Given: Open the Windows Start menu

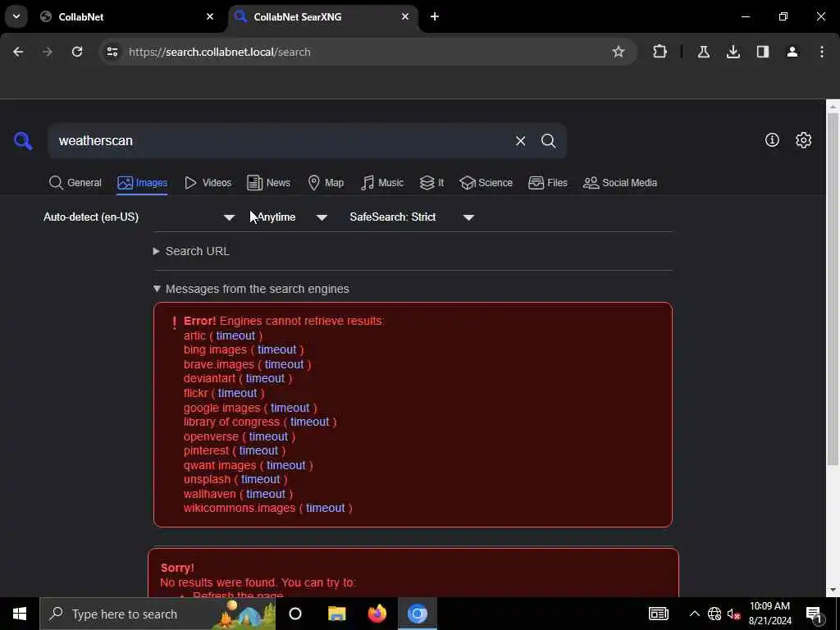Looking at the screenshot, I should (x=20, y=614).
